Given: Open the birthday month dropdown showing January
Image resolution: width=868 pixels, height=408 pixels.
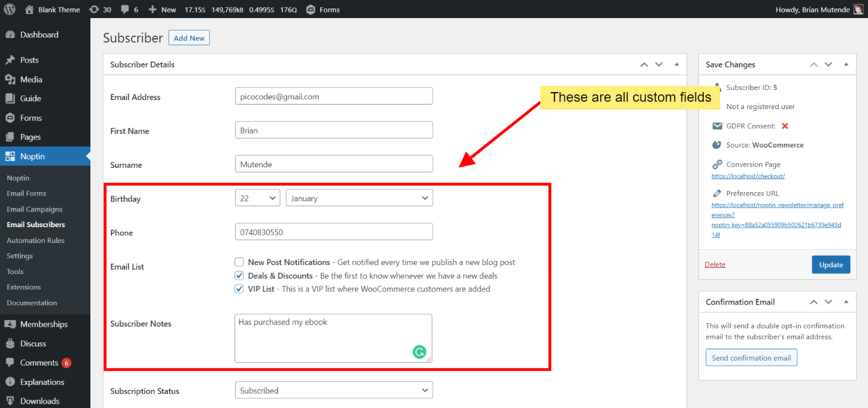Looking at the screenshot, I should pos(359,197).
